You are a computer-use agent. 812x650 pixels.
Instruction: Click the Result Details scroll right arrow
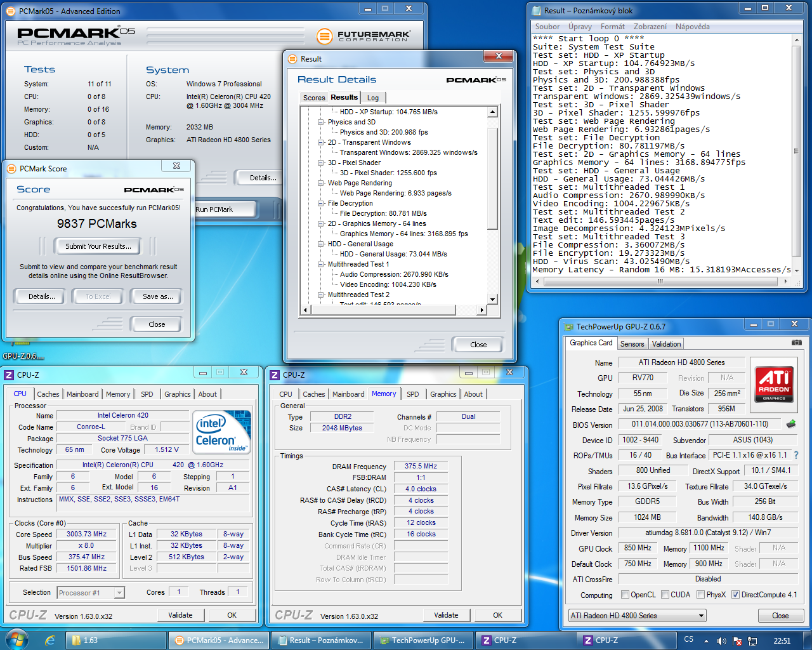point(482,310)
